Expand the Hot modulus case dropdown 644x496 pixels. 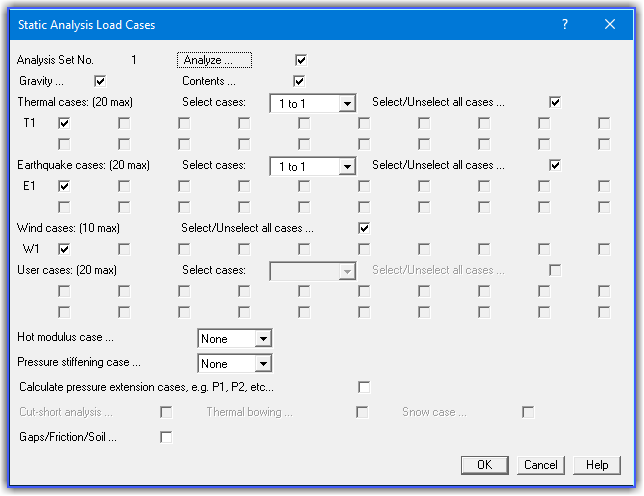(x=262, y=340)
